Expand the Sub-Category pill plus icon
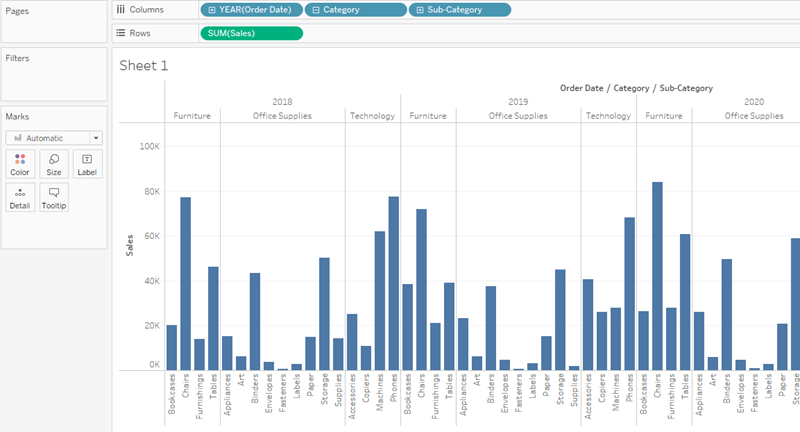The height and width of the screenshot is (432, 800). tap(421, 10)
